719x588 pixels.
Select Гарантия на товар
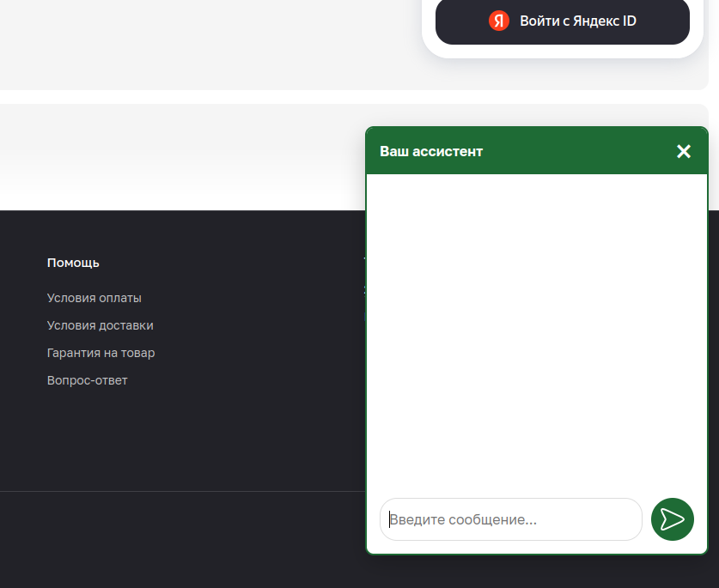tap(101, 353)
